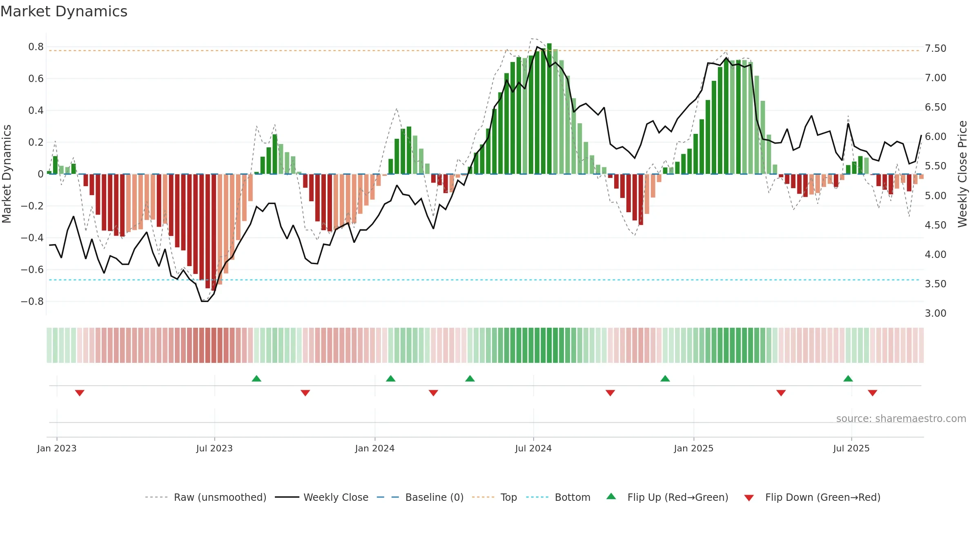Click the Jan 2023 x-axis label
Viewport: 980px width, 551px height.
coord(57,448)
